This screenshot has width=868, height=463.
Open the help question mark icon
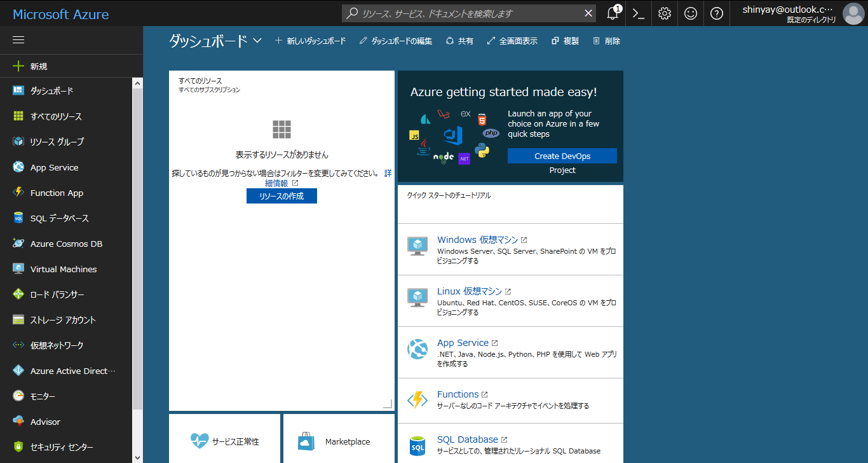(716, 13)
